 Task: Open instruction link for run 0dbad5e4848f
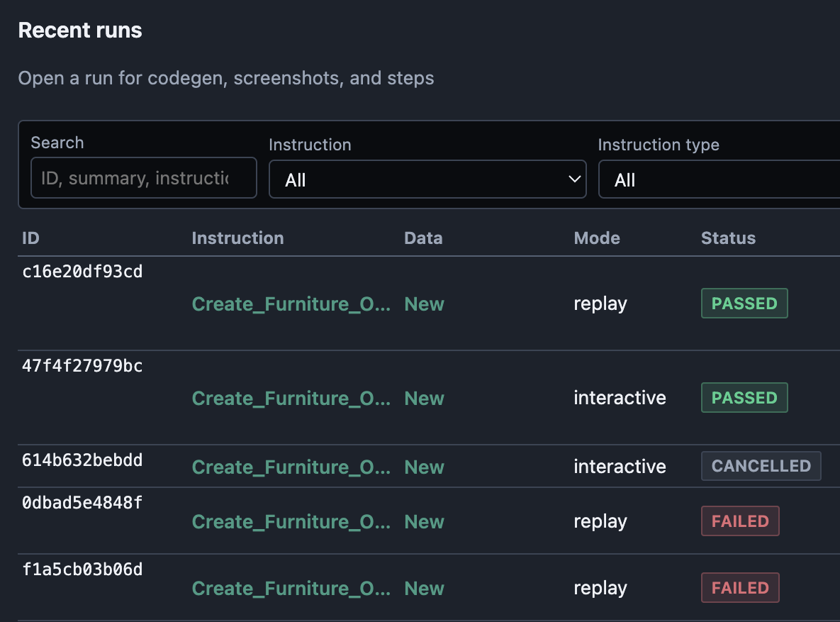pos(291,522)
